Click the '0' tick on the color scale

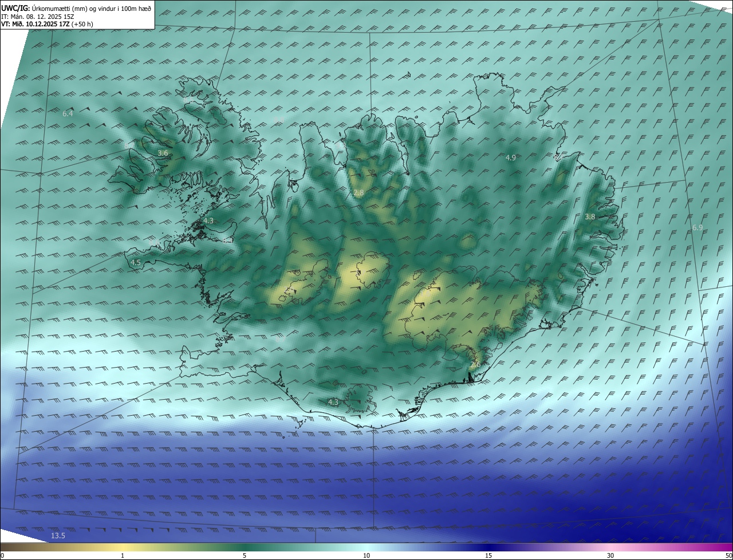click(x=2, y=555)
